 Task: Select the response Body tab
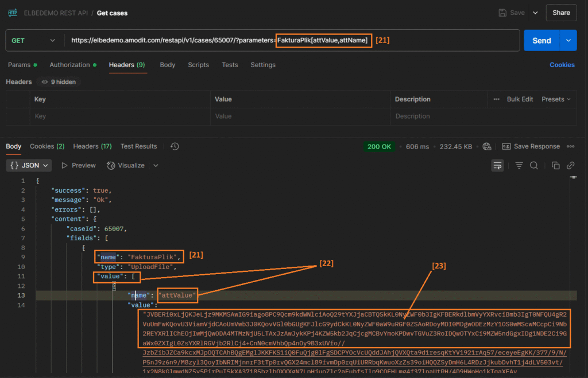tap(14, 146)
